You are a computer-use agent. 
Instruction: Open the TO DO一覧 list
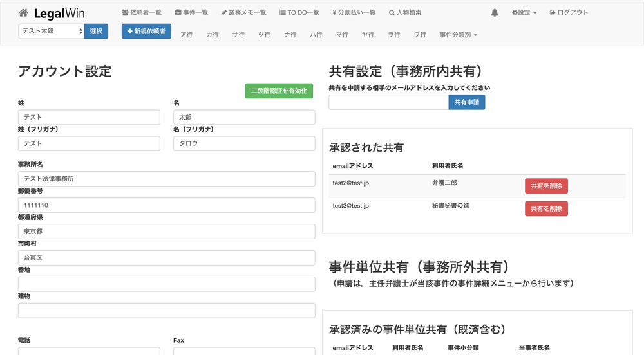pyautogui.click(x=299, y=13)
